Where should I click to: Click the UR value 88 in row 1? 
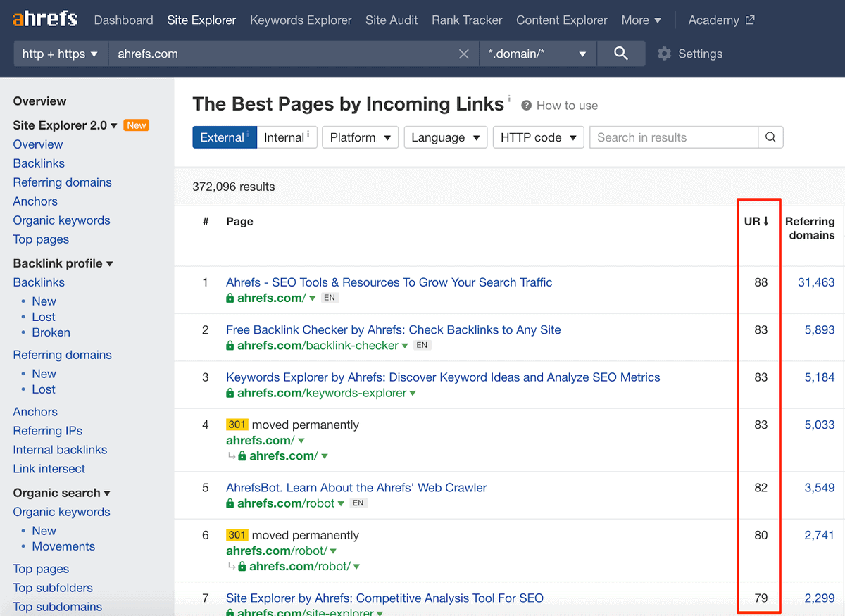pyautogui.click(x=760, y=282)
